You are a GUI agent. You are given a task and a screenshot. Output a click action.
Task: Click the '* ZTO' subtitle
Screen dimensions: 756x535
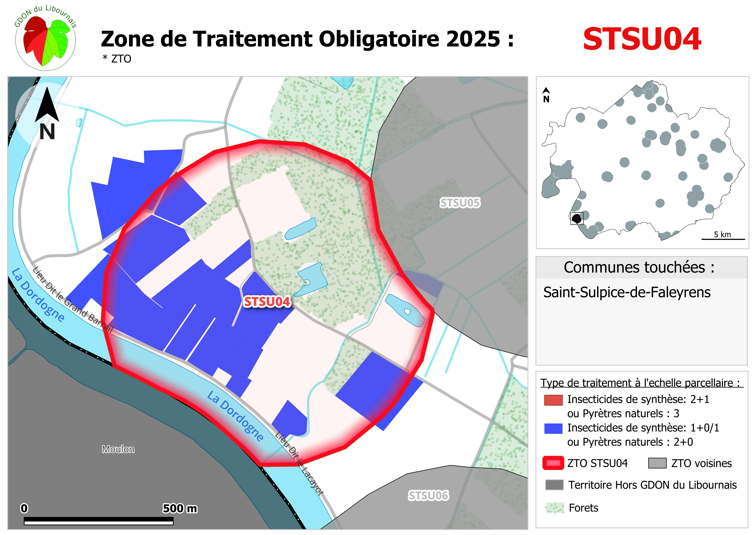(x=117, y=59)
